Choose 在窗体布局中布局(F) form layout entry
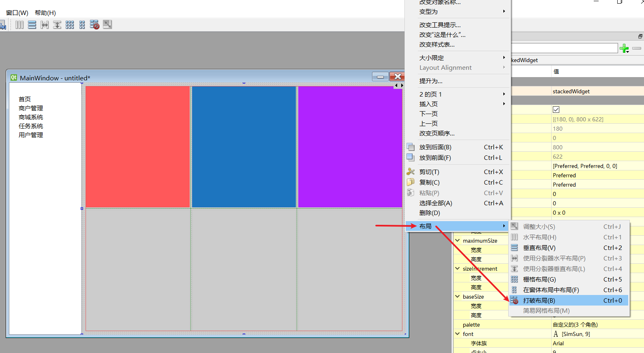644x353 pixels. coord(569,290)
